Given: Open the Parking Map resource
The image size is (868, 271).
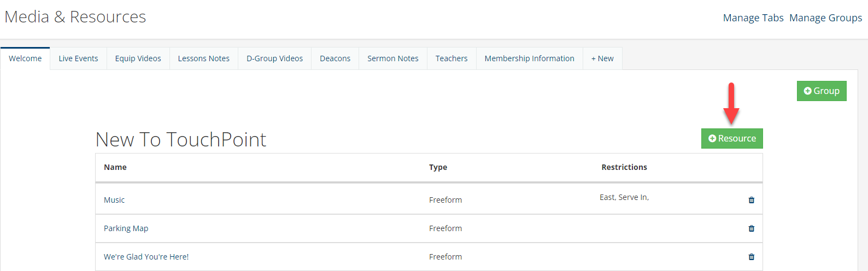Looking at the screenshot, I should click(x=126, y=228).
